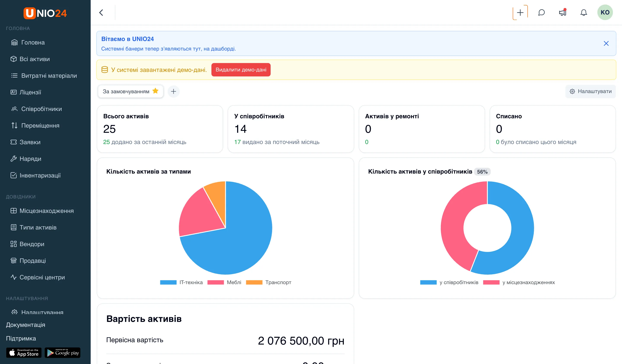Click Видалити демо-дані button
Screen dimensions: 622x364
pos(241,70)
